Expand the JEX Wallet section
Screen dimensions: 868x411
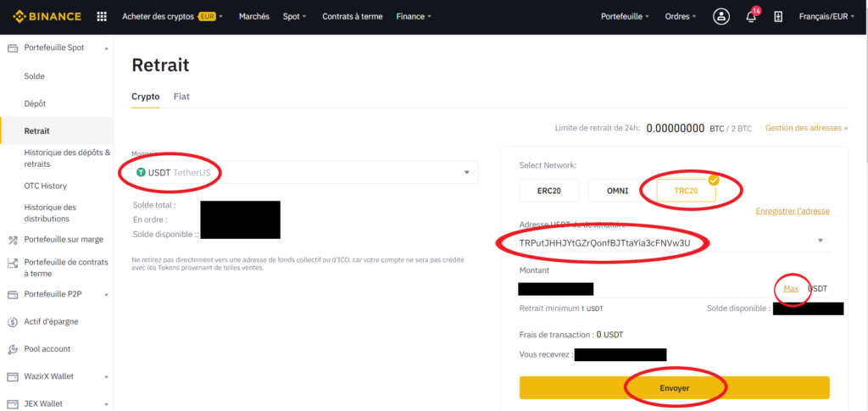coord(106,404)
